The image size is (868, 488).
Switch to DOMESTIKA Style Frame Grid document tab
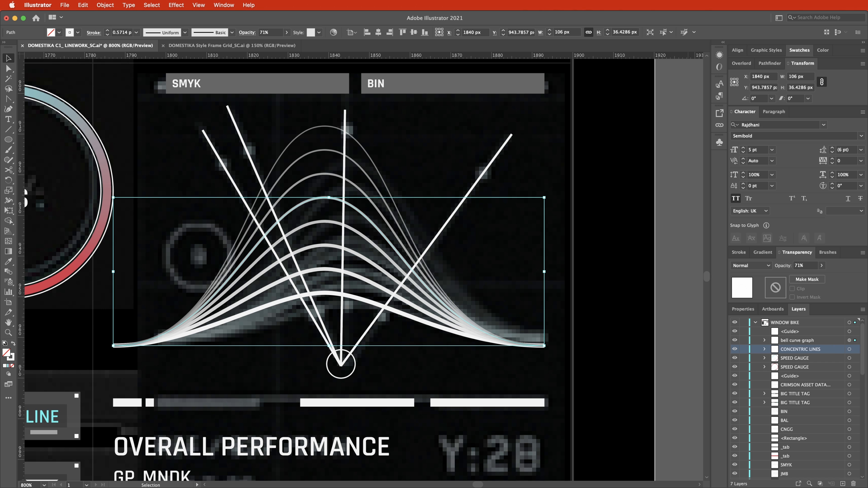coord(232,45)
